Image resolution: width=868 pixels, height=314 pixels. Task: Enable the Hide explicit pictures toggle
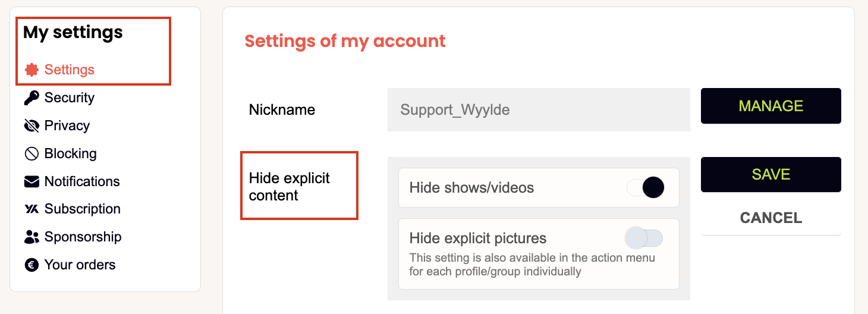[644, 238]
